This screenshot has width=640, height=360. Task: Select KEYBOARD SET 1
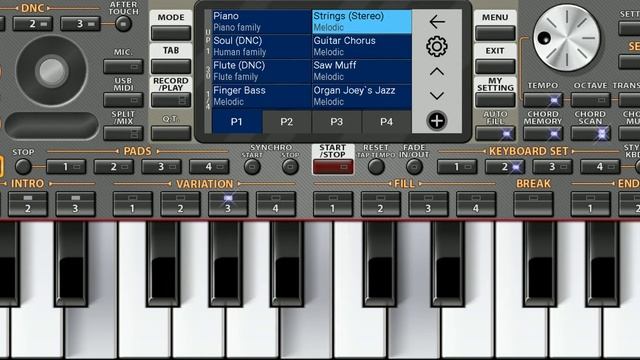click(x=457, y=167)
